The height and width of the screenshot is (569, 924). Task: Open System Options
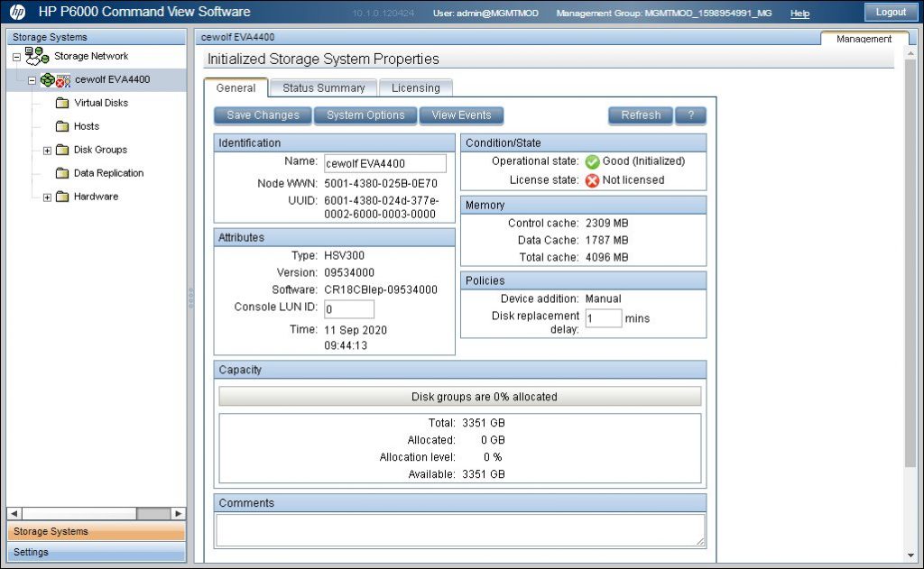pos(365,115)
